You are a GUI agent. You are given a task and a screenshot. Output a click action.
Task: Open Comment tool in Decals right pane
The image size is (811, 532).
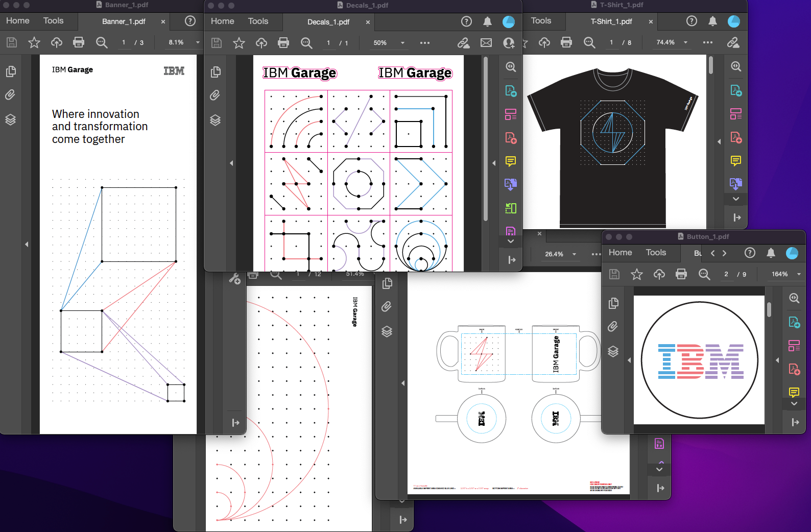511,161
